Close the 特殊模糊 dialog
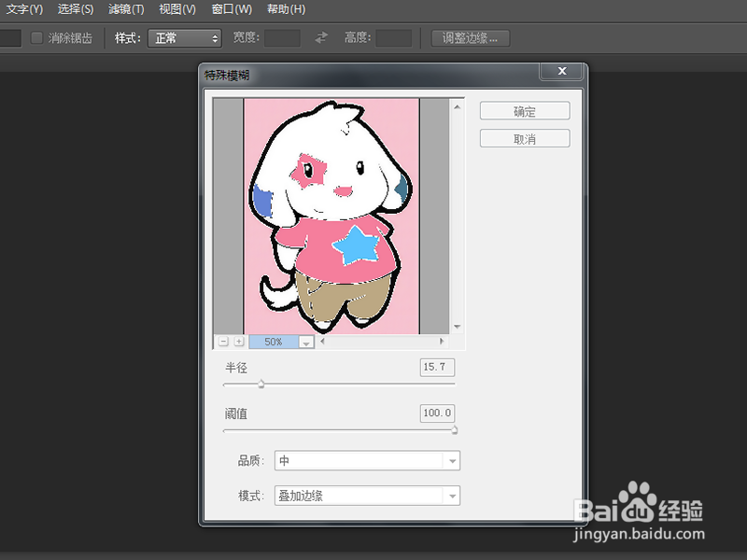This screenshot has height=560, width=747. 562,71
